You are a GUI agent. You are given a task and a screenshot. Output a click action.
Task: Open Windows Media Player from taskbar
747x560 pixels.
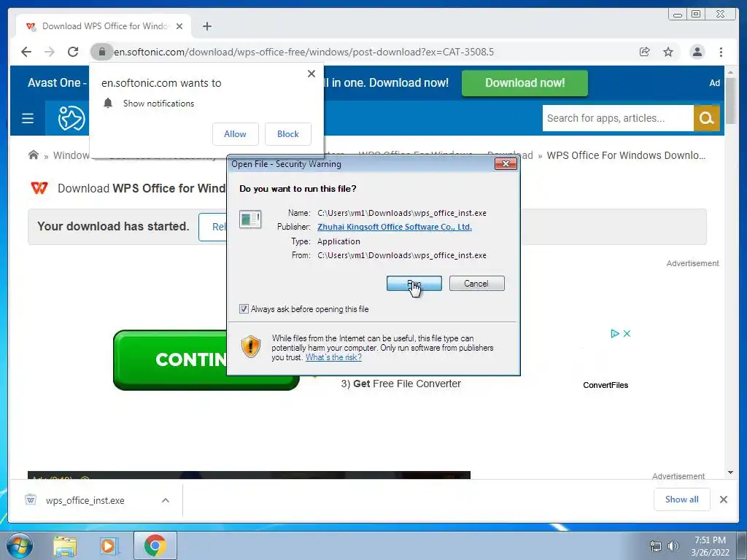(108, 546)
